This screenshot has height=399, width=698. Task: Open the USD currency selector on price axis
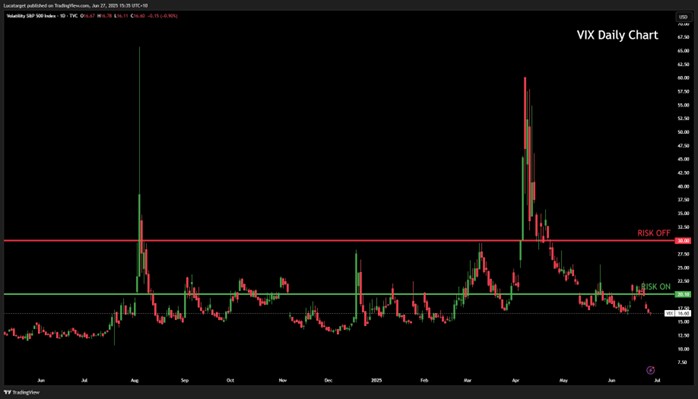[683, 17]
